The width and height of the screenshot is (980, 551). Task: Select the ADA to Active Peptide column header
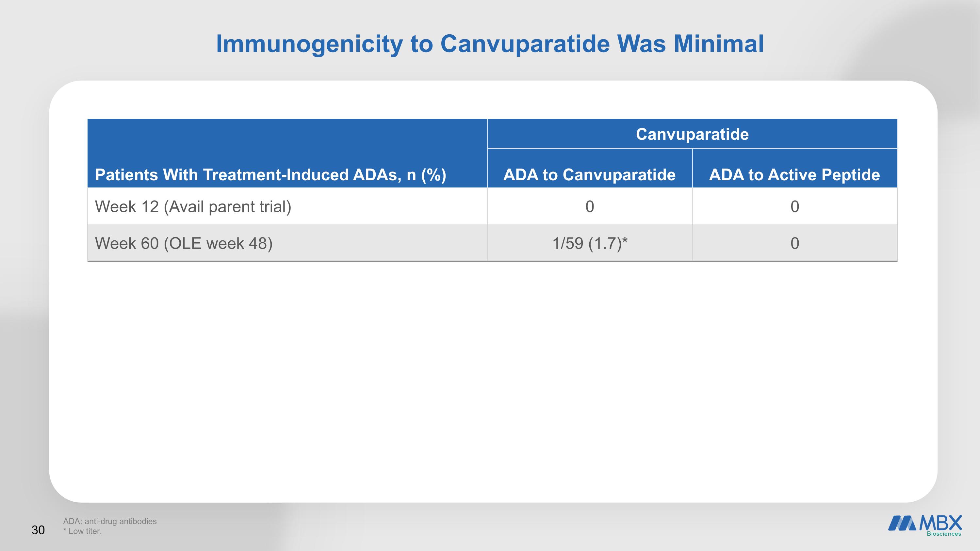[x=794, y=174]
